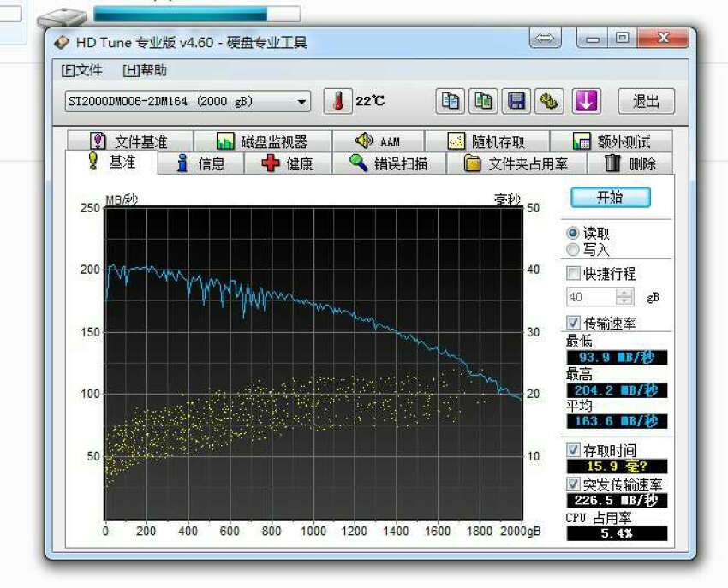Click the 退出 exit button
The height and width of the screenshot is (588, 728).
pyautogui.click(x=646, y=101)
